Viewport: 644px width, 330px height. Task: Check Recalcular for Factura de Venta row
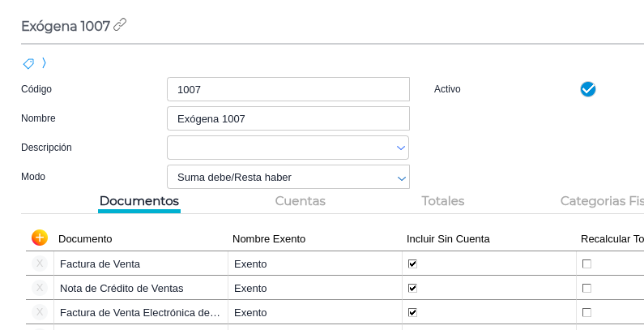tap(586, 264)
